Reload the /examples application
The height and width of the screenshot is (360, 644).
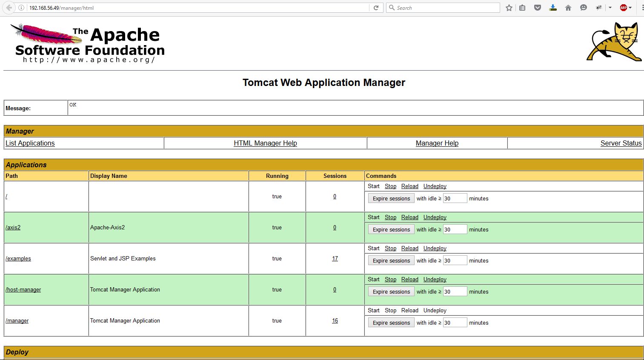pos(410,249)
